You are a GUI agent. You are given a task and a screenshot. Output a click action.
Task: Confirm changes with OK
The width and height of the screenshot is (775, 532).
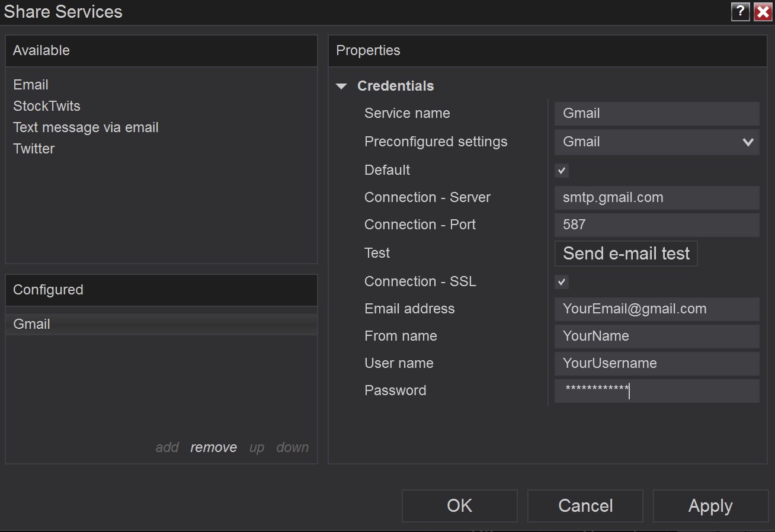click(459, 505)
